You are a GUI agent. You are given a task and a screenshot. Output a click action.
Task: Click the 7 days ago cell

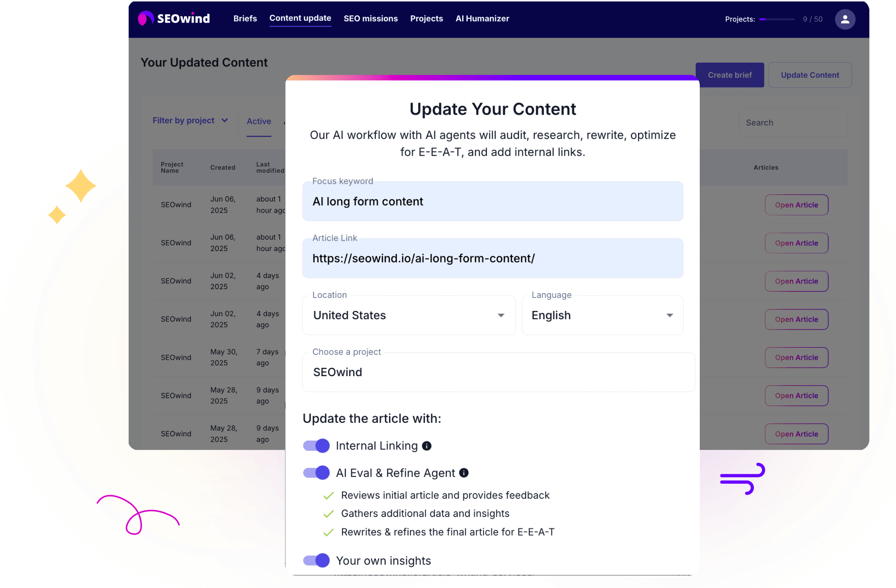pos(267,358)
